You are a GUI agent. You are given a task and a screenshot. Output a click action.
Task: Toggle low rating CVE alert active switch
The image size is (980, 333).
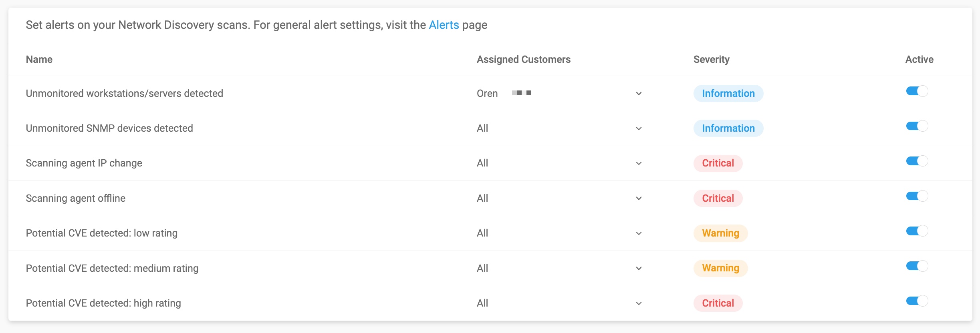(917, 231)
